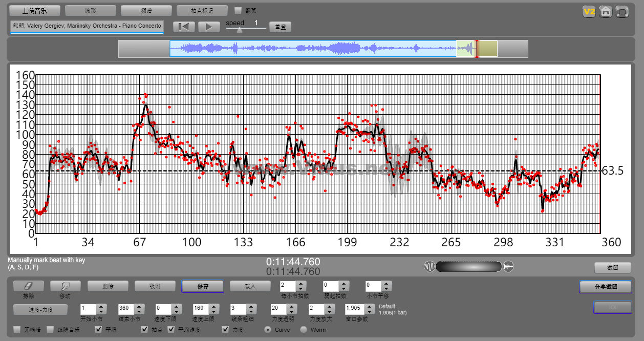Click the 保存 save button

[x=203, y=286]
